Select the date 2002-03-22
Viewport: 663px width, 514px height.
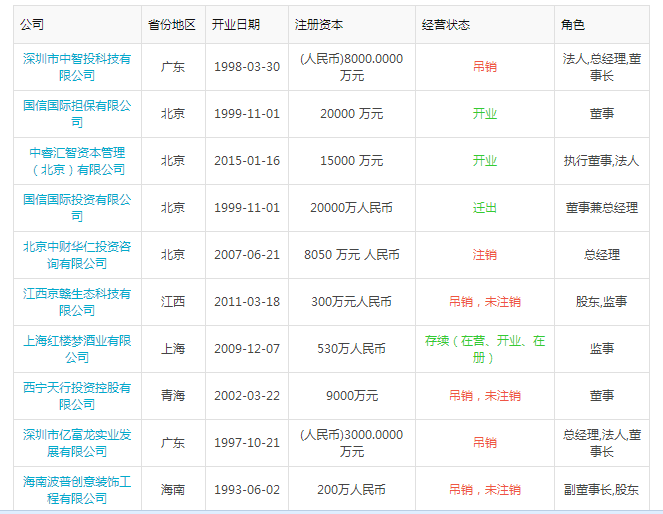(x=247, y=396)
